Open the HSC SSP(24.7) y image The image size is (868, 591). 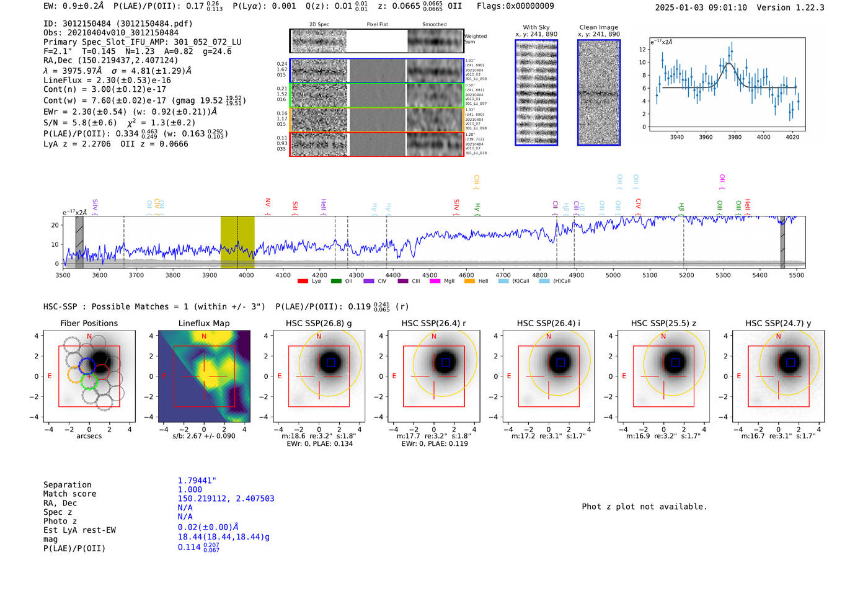pyautogui.click(x=779, y=376)
